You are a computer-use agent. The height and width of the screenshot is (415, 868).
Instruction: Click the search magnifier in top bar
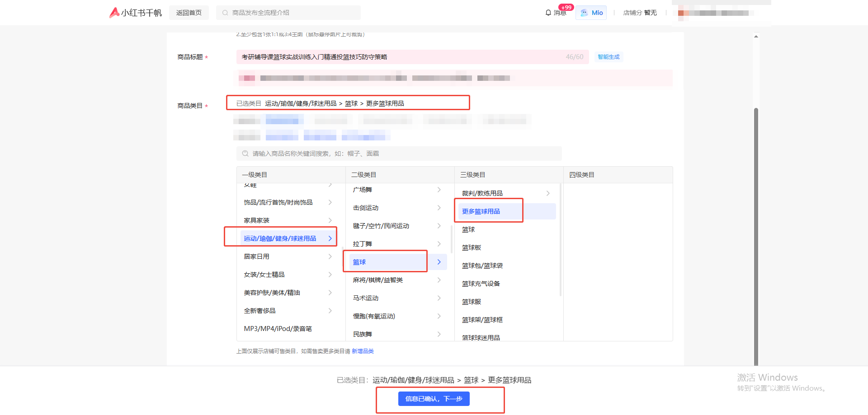pyautogui.click(x=225, y=13)
